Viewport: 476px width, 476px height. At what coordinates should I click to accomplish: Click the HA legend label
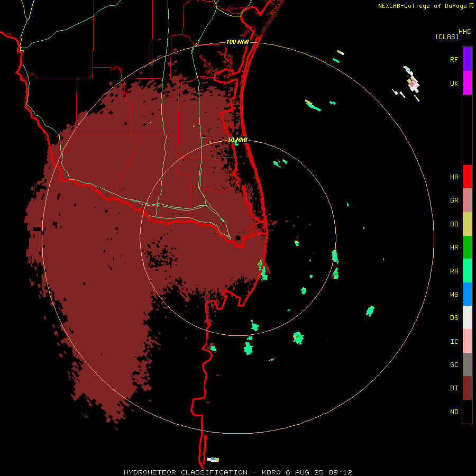[454, 177]
